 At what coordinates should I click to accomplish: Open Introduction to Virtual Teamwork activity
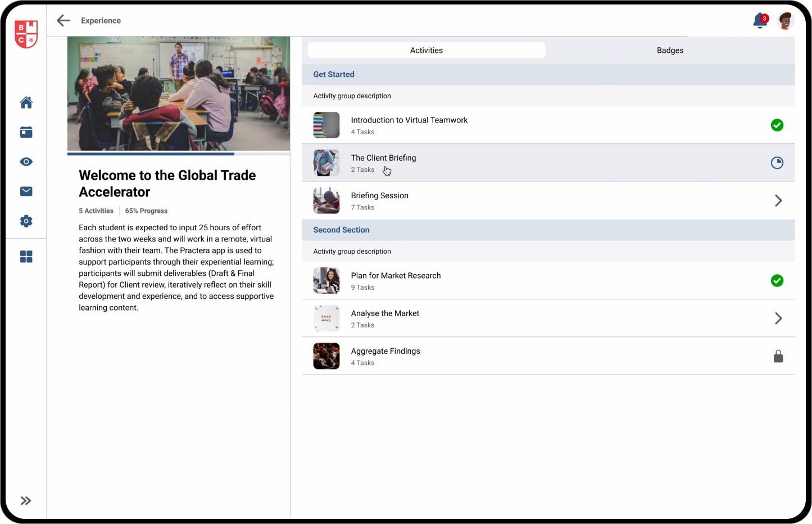(x=548, y=125)
